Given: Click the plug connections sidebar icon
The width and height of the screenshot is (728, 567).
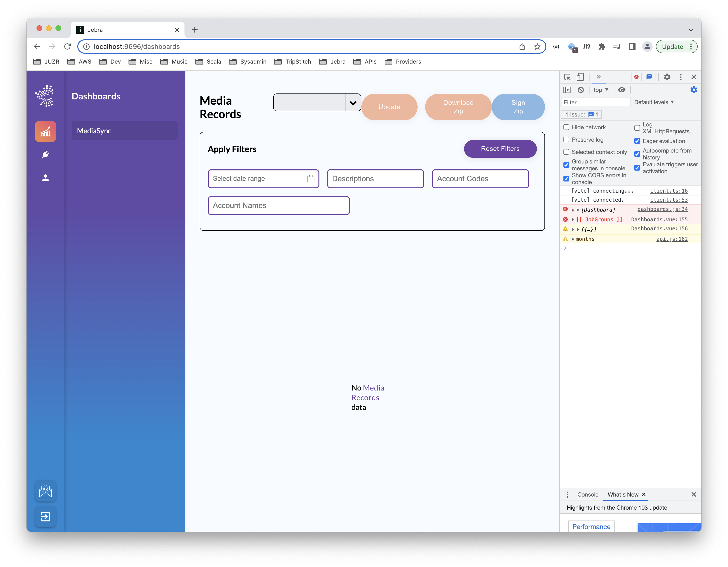Looking at the screenshot, I should (45, 155).
